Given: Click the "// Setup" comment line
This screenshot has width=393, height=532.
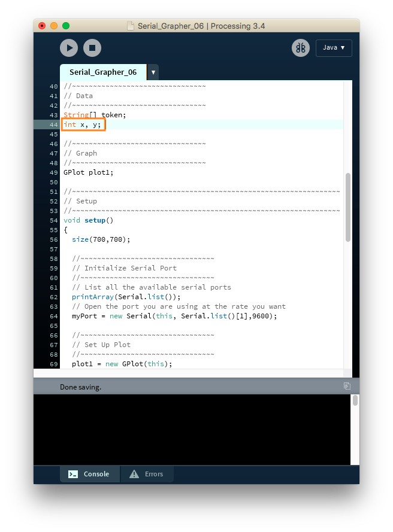Looking at the screenshot, I should pos(80,201).
